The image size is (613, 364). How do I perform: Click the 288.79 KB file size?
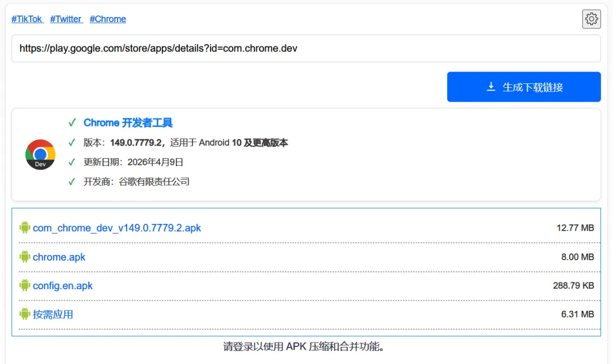coord(573,286)
